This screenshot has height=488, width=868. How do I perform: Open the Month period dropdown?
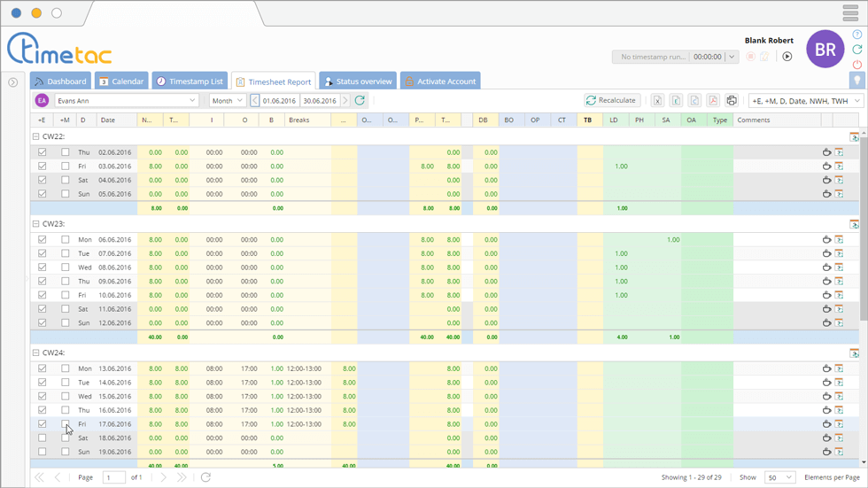pyautogui.click(x=228, y=101)
